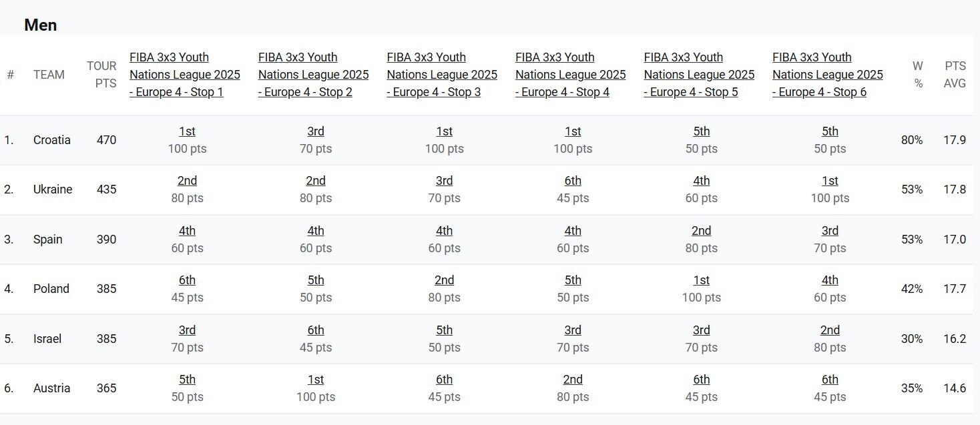Click Croatia's 1st place result in Stop 1
This screenshot has height=425, width=980.
pos(187,131)
